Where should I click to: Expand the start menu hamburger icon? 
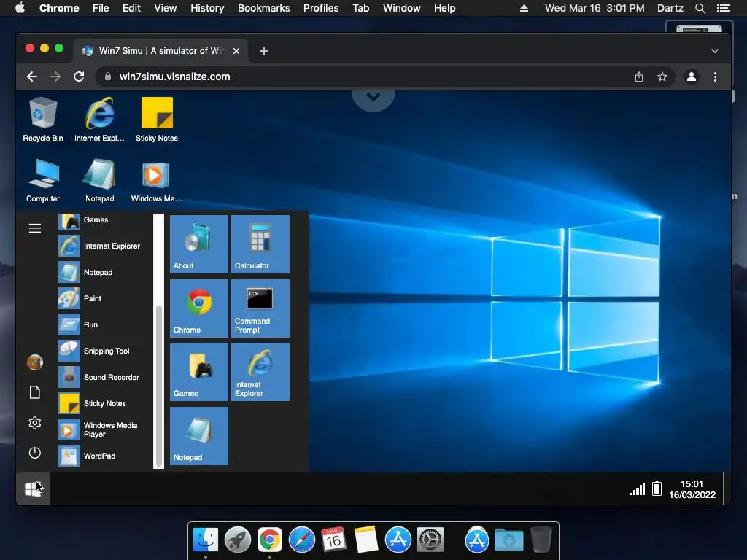35,228
